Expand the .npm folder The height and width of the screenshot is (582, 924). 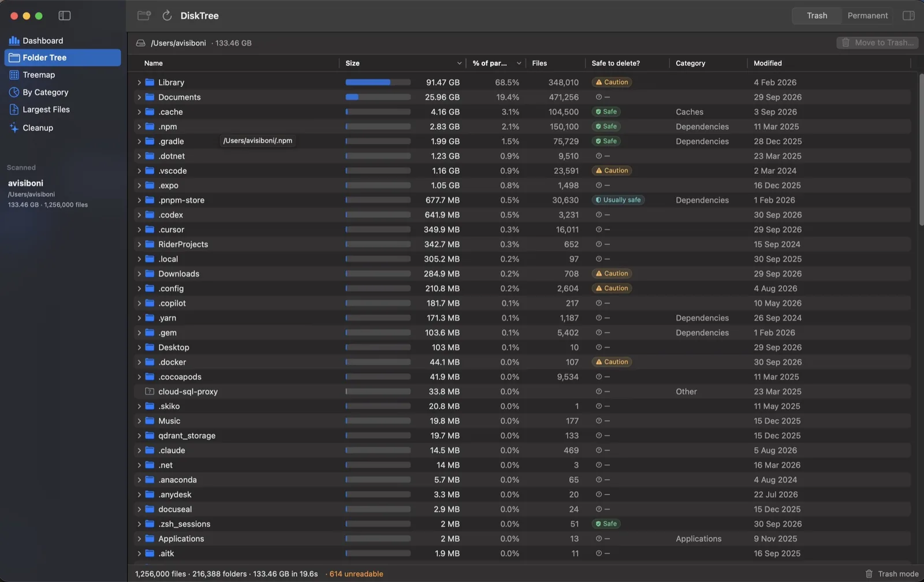(139, 126)
